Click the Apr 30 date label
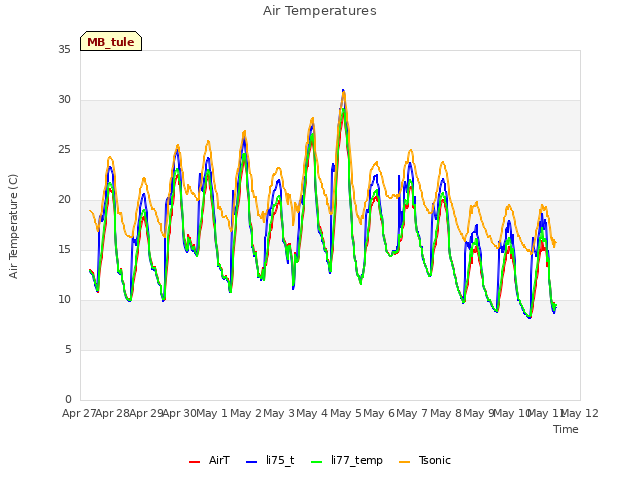 coord(180,413)
